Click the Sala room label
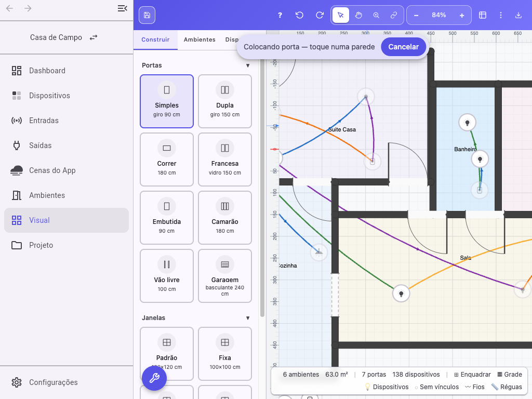Image resolution: width=532 pixels, height=399 pixels. 465,258
